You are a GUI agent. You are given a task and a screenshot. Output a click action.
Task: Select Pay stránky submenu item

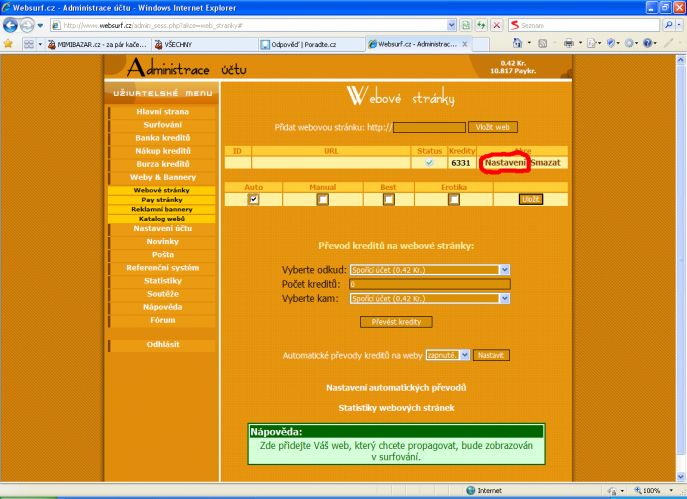162,200
